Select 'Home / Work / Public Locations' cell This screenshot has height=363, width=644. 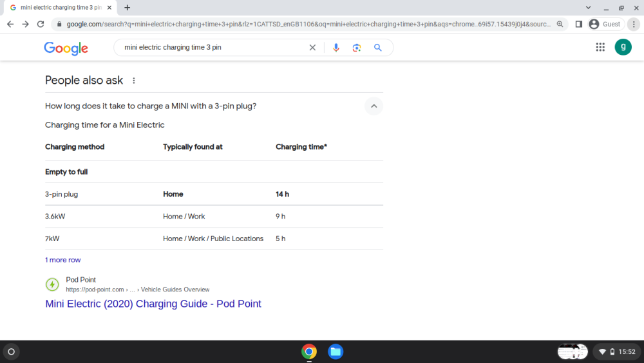[213, 239]
